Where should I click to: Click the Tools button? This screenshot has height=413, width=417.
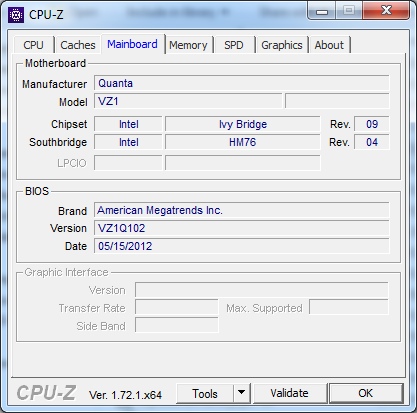[205, 394]
